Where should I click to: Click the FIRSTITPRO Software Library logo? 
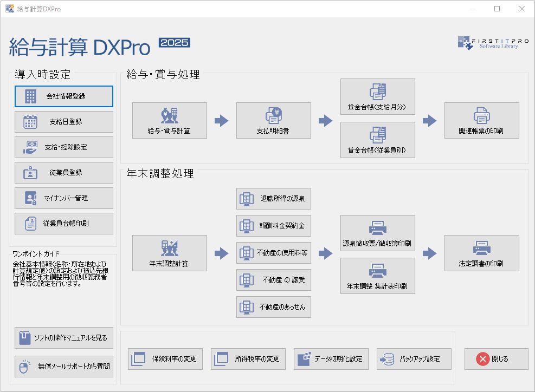493,43
